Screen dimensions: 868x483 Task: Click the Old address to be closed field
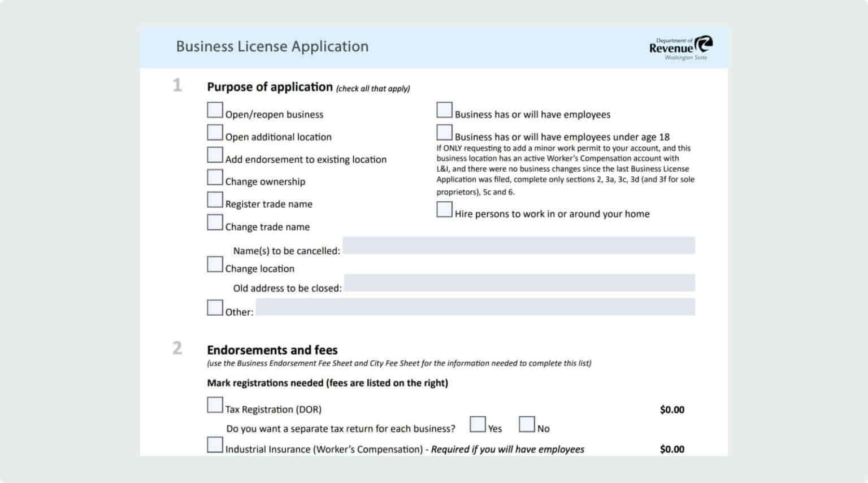click(x=519, y=283)
